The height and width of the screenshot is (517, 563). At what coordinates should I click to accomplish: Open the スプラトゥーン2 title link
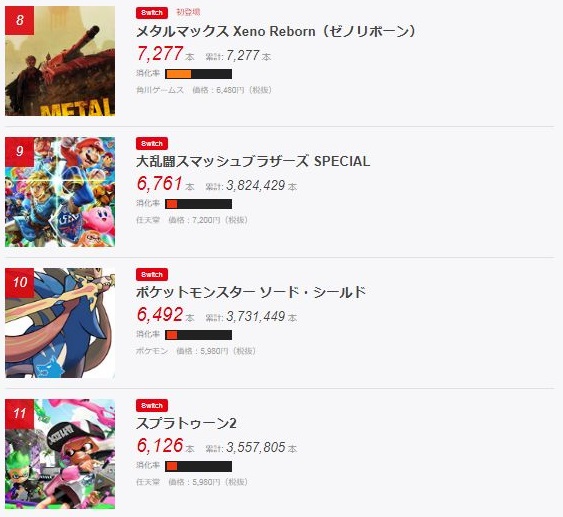pyautogui.click(x=186, y=423)
